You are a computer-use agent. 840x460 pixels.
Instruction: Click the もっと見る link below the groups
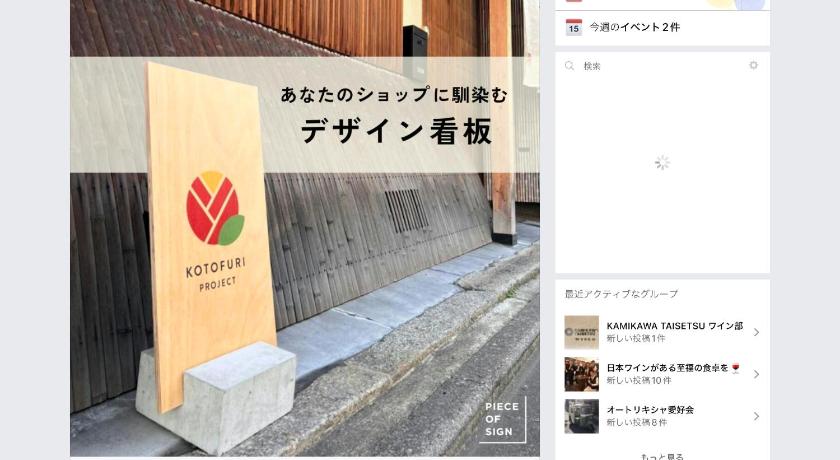pos(662,456)
